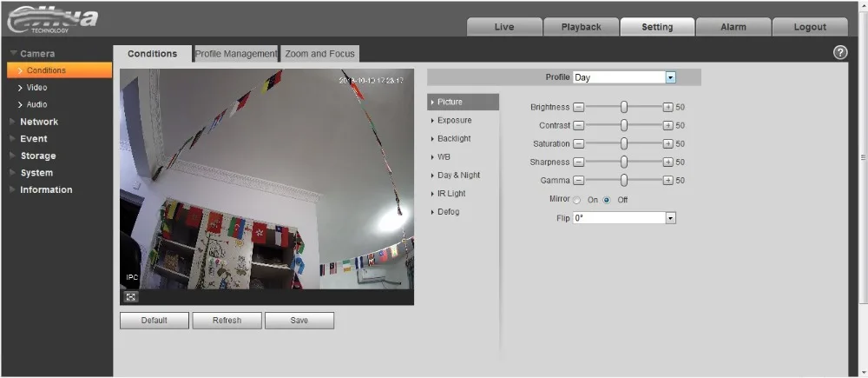Click the Gamma slider handle
Viewport: 868px width, 378px height.
point(624,180)
